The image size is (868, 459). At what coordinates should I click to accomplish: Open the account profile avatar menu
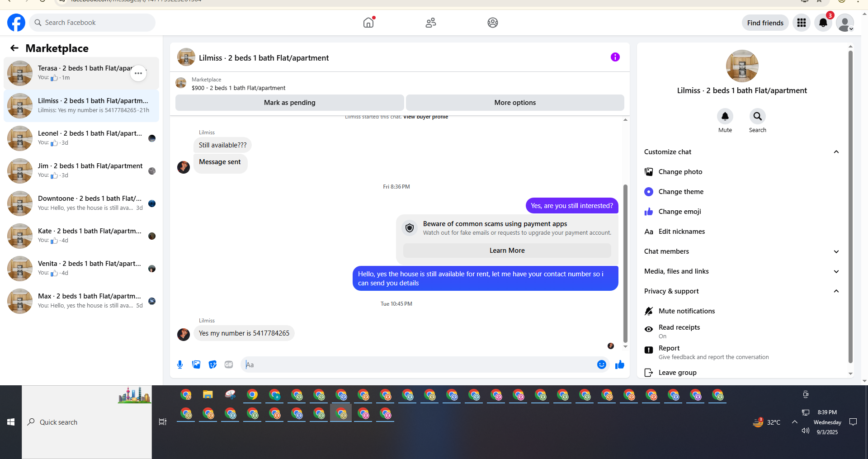[x=845, y=23]
